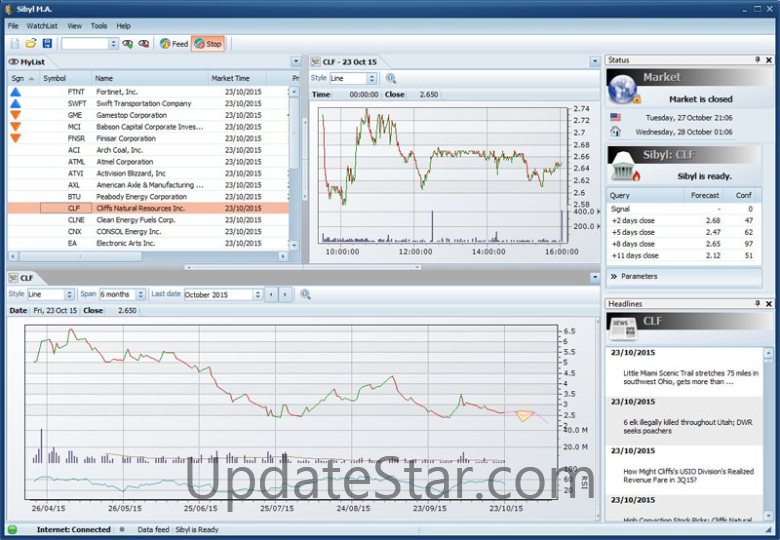Click the New file toolbar icon
This screenshot has height=540, width=780.
15,44
